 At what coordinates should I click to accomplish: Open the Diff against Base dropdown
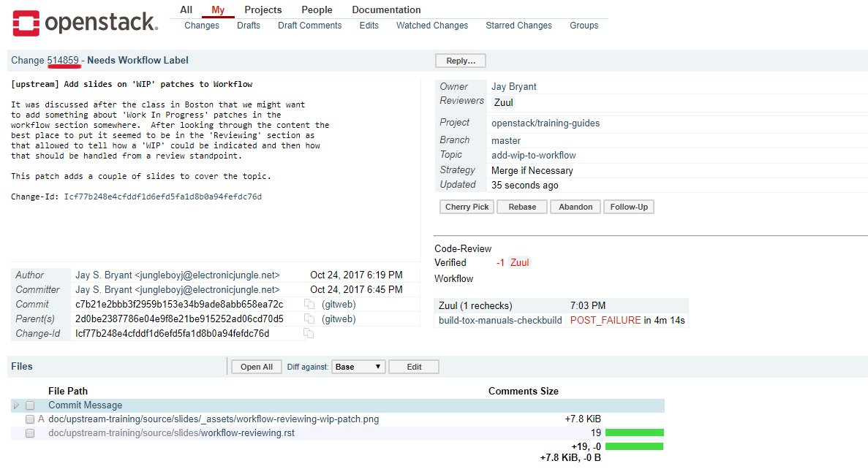(x=358, y=367)
